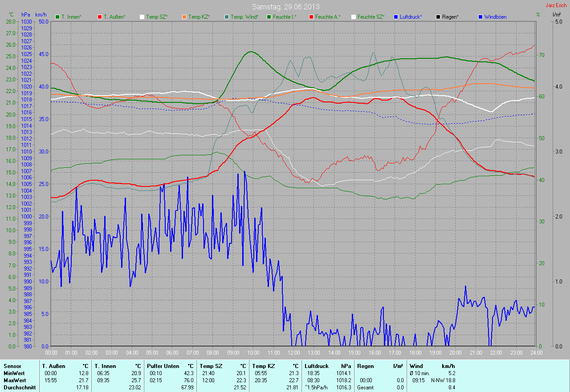Click the date title Samstag, 29.06.2013
The image size is (570, 392).
click(285, 7)
